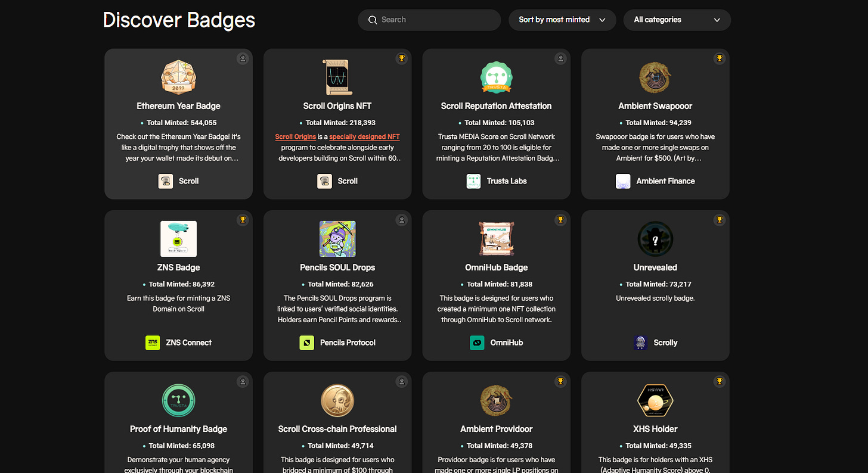Click the Scrolly issuer icon
Screen dimensions: 868x473
tap(640, 343)
